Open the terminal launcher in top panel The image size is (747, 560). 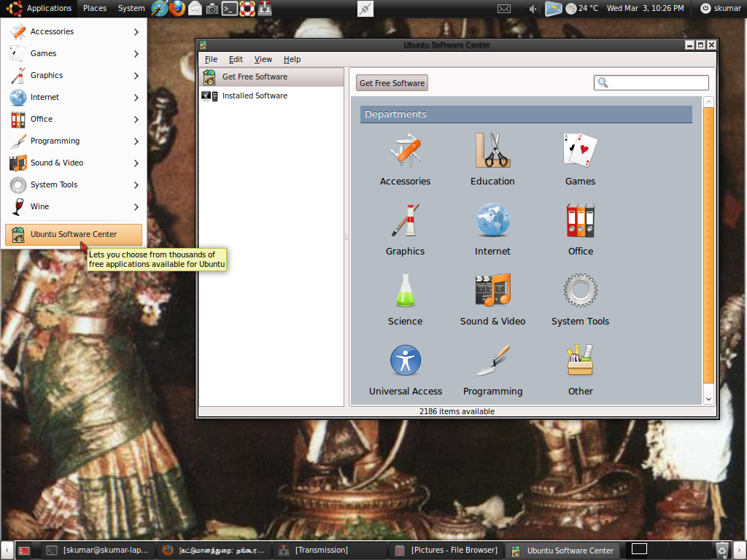tap(230, 9)
